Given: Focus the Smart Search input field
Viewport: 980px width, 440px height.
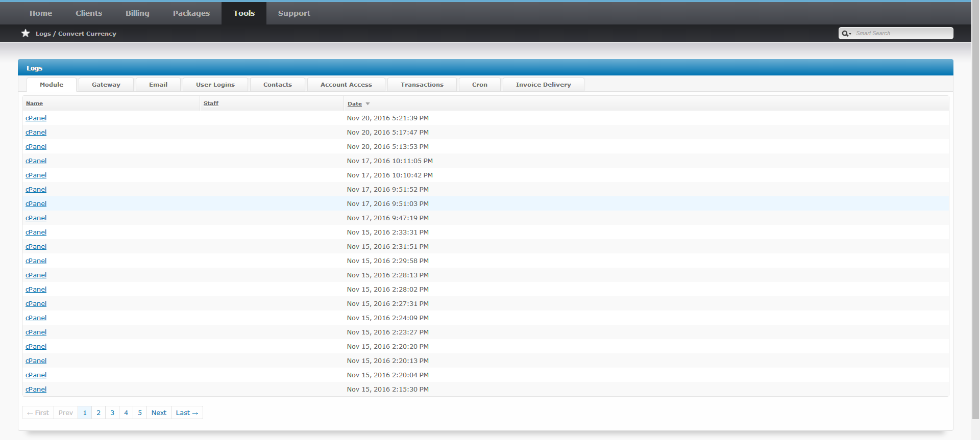Looking at the screenshot, I should [902, 33].
